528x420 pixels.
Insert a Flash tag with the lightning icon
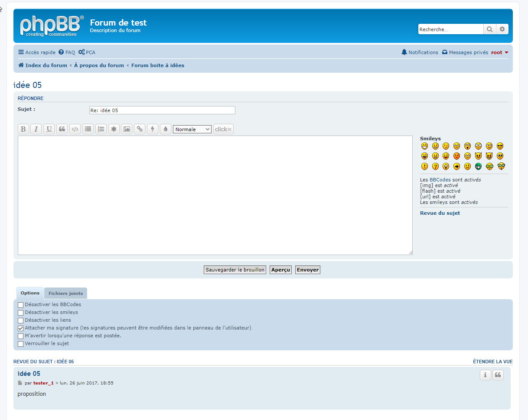coord(153,129)
